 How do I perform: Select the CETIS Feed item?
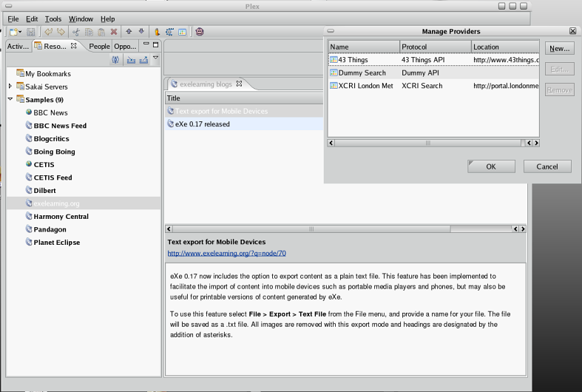53,178
